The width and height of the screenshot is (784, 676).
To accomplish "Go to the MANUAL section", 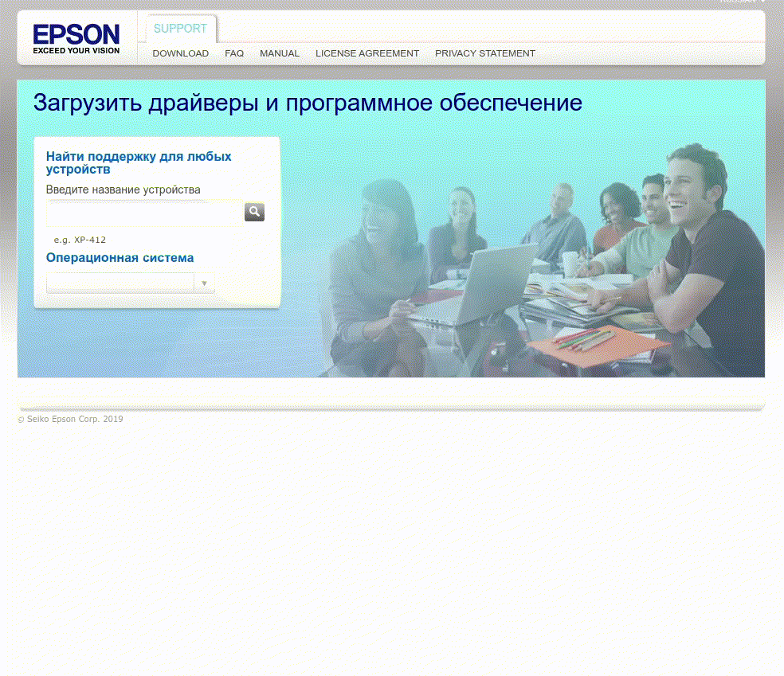I will 280,53.
